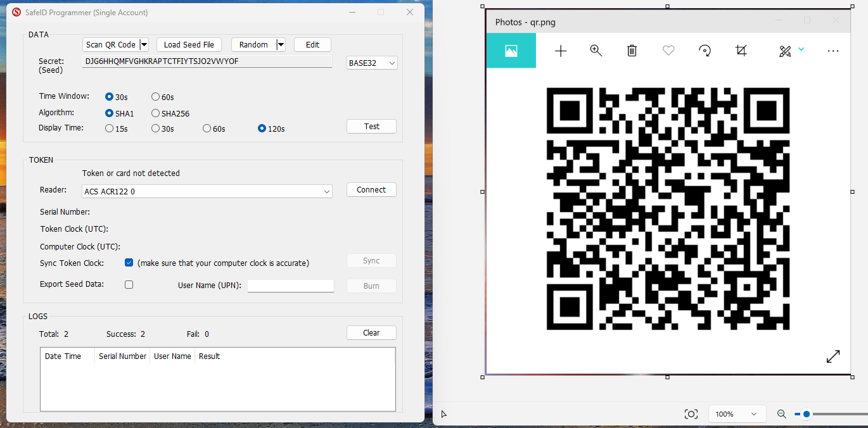This screenshot has height=428, width=868.
Task: Open the 100% zoom level dropdown
Action: [x=737, y=414]
